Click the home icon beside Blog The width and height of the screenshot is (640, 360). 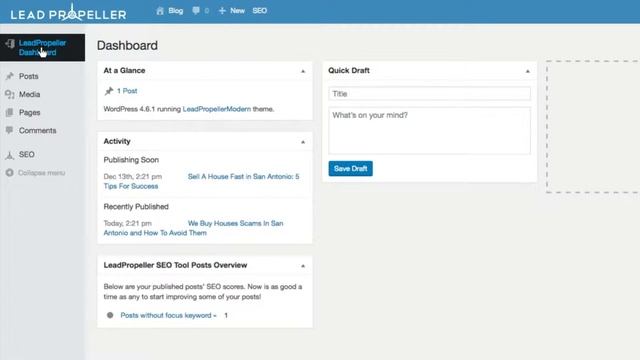point(160,11)
